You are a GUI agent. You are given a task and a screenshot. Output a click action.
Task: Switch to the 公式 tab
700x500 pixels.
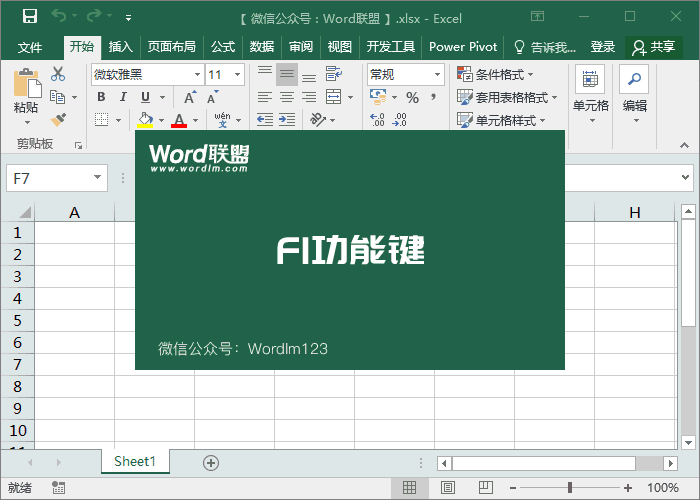point(223,47)
